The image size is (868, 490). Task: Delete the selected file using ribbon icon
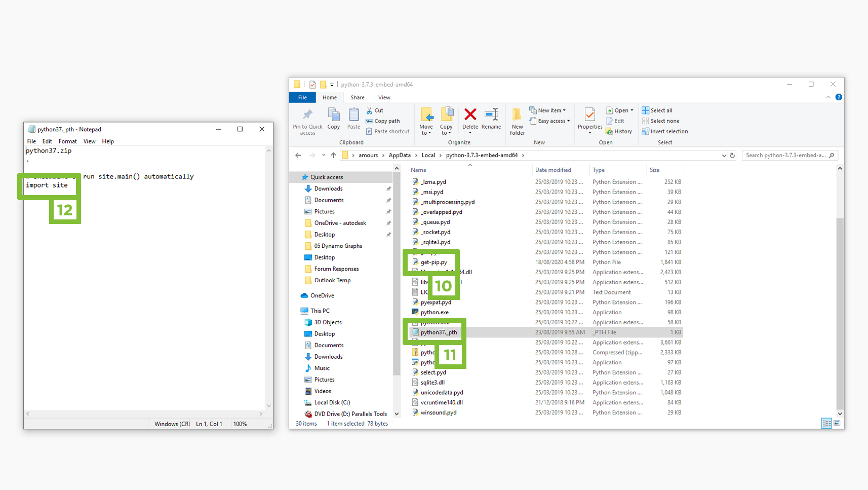(470, 117)
